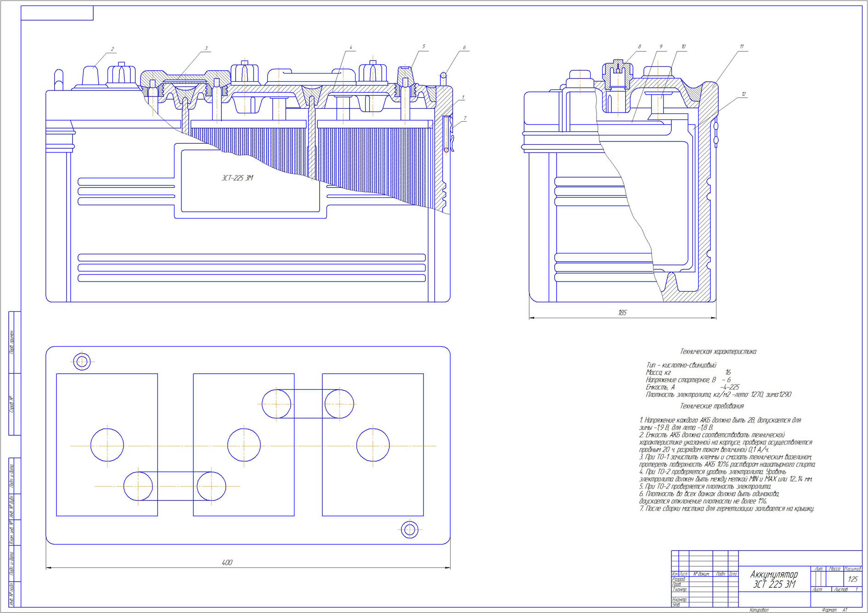Viewport: 868px width, 613px height.
Task: Click the "Перв. примен" margin label
Action: click(12, 342)
